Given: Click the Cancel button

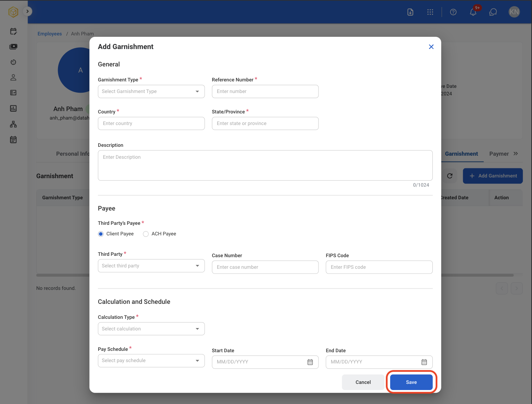Looking at the screenshot, I should click(363, 382).
